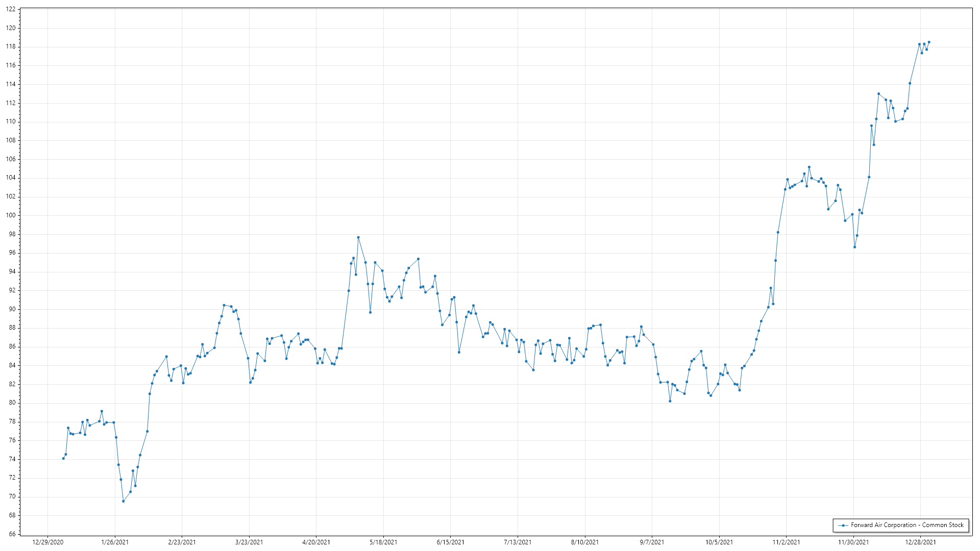Click the 11/2/2021 x-axis label
This screenshot has height=551, width=980.
[786, 542]
